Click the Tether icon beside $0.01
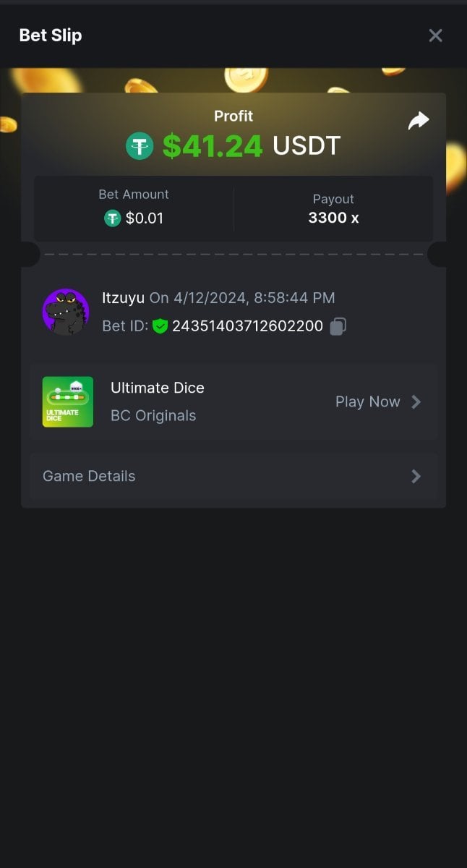The height and width of the screenshot is (868, 467). 112,218
